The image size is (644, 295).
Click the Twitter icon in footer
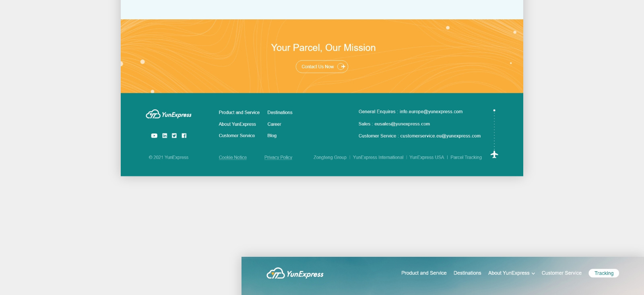174,136
